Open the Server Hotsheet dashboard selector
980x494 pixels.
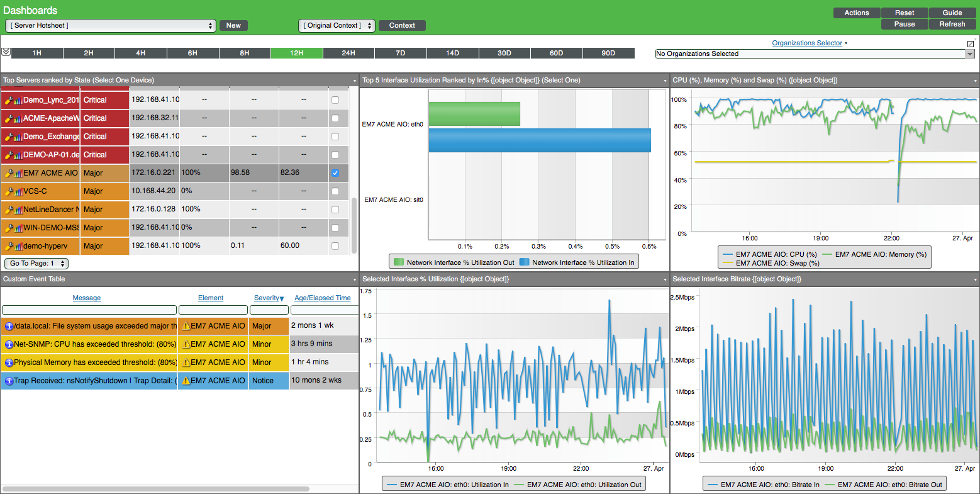pyautogui.click(x=110, y=25)
